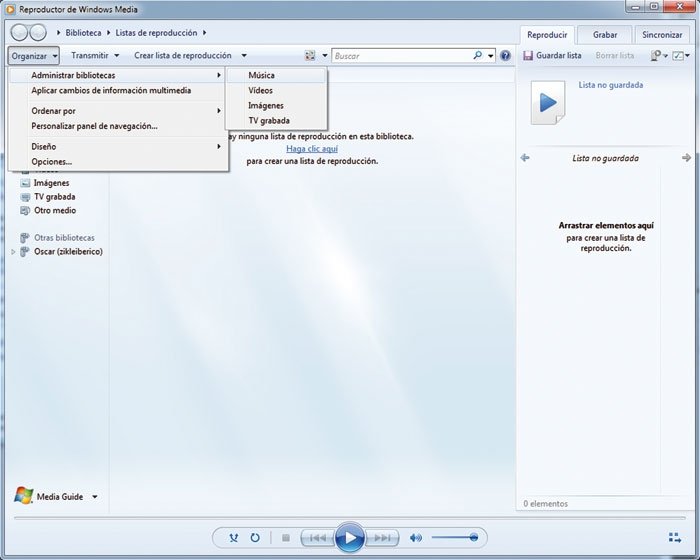Open the Organizar dropdown menu

tap(33, 56)
